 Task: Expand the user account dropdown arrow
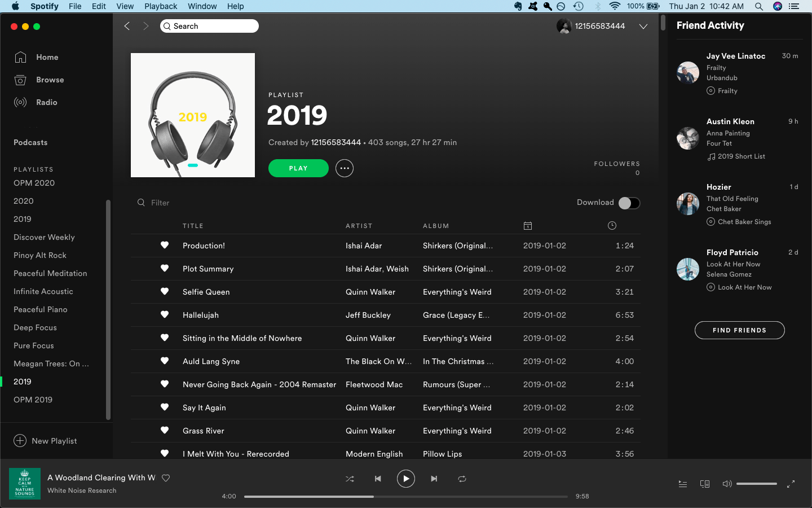coord(643,27)
